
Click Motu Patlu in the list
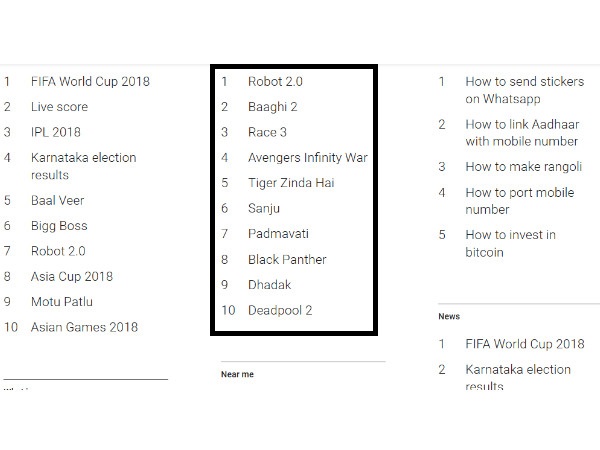62,302
